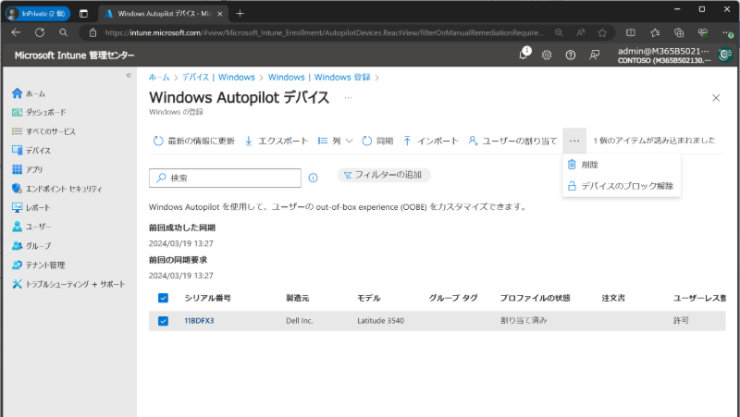Viewport: 740px width, 417px height.
Task: Click the Latitude 3540 cell
Action: coord(380,321)
